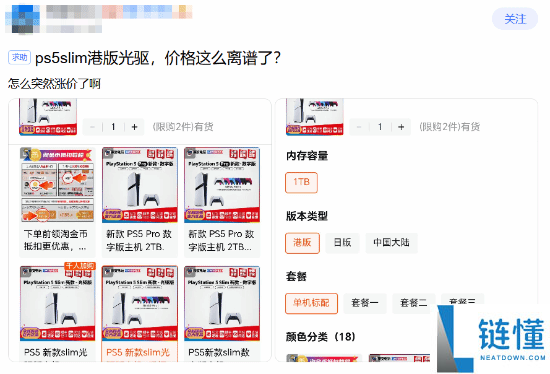This screenshot has height=374, width=550.
Task: Click the first color thumbnail below 颜色分类
Action: [x=323, y=358]
